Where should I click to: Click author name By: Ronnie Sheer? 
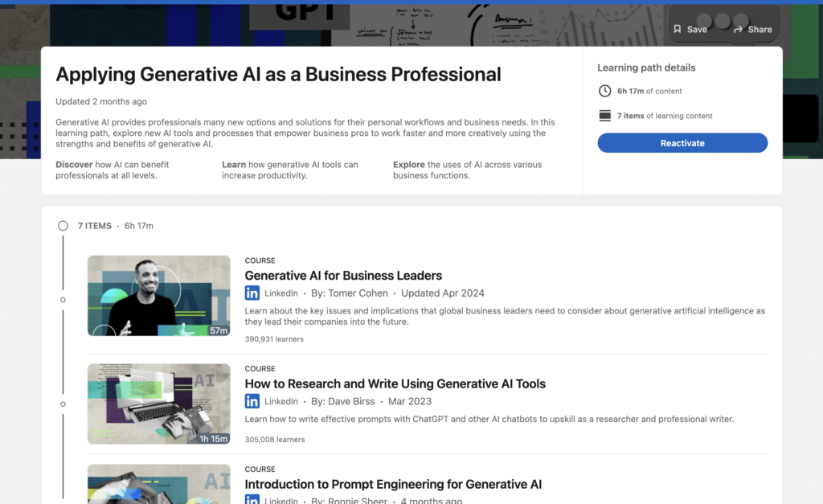point(349,500)
